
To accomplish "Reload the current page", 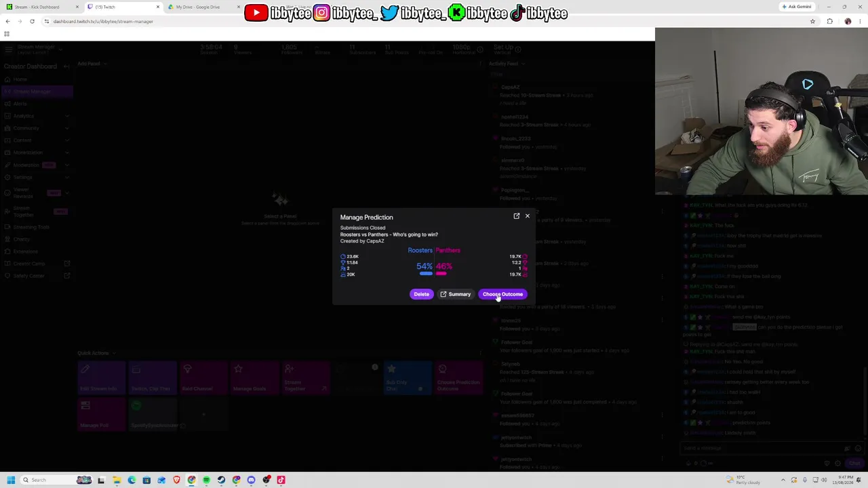I will (32, 21).
